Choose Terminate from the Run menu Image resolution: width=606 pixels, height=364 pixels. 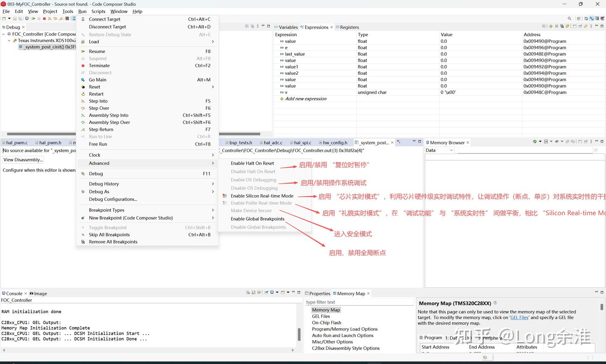147,66
